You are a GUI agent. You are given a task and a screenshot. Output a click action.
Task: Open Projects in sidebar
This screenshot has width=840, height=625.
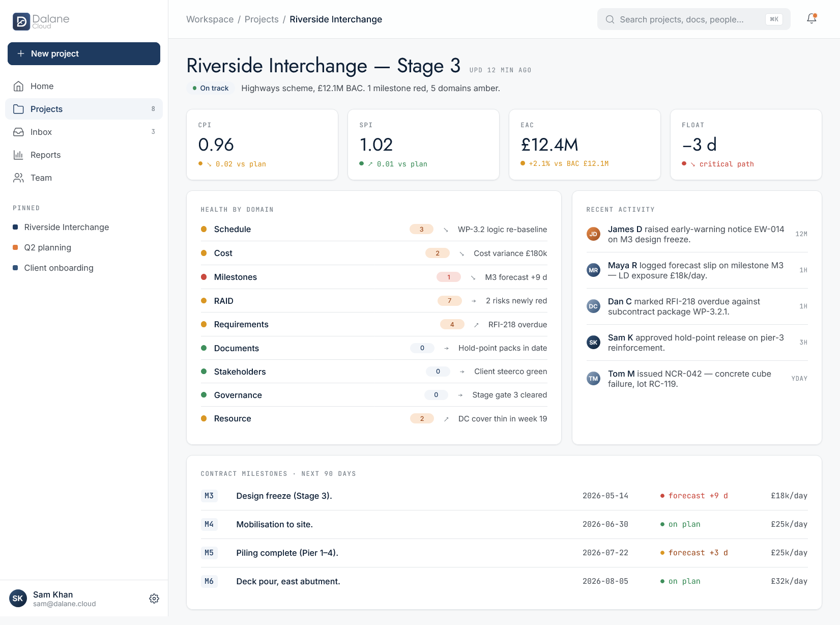point(84,109)
